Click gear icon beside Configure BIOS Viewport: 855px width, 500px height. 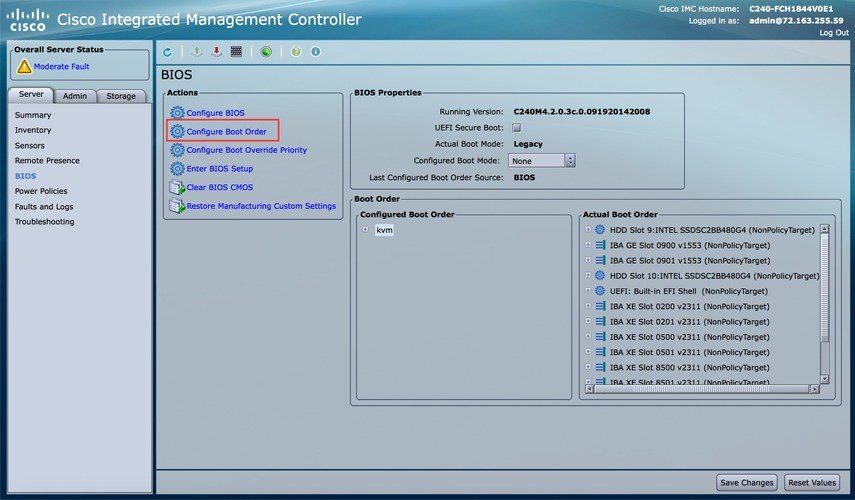(x=177, y=113)
